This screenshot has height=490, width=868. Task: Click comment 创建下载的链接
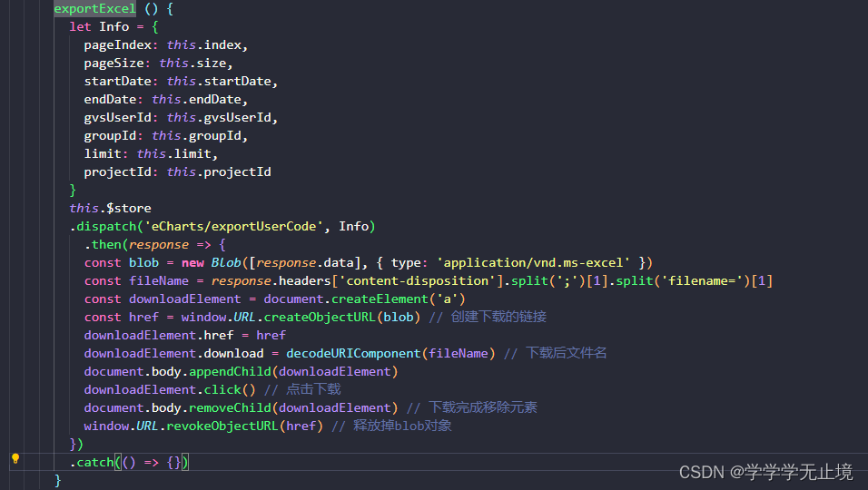(x=488, y=317)
